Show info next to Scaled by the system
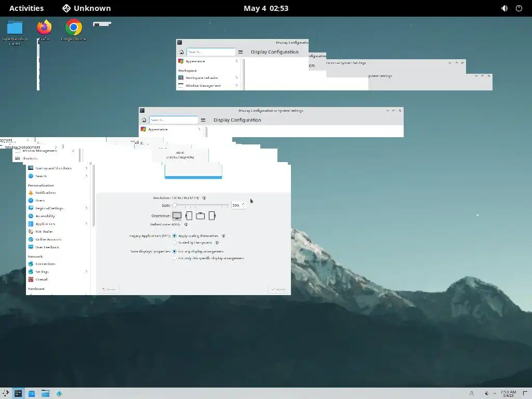 pos(217,243)
